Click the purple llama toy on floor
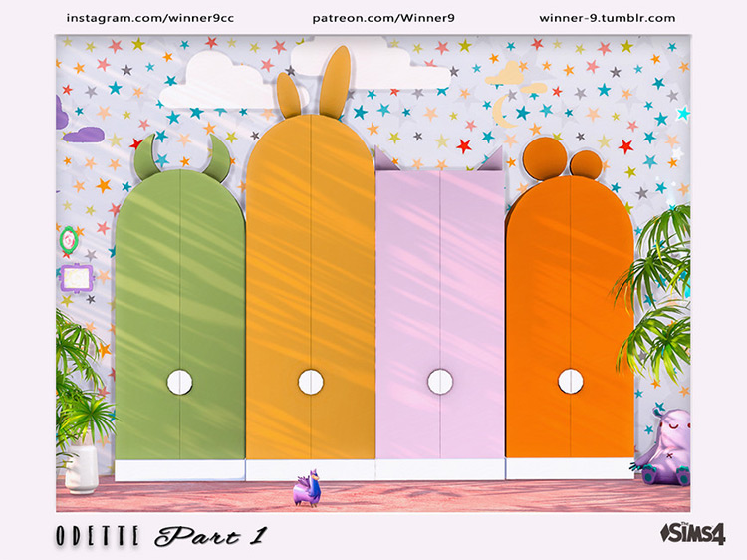 tap(308, 487)
